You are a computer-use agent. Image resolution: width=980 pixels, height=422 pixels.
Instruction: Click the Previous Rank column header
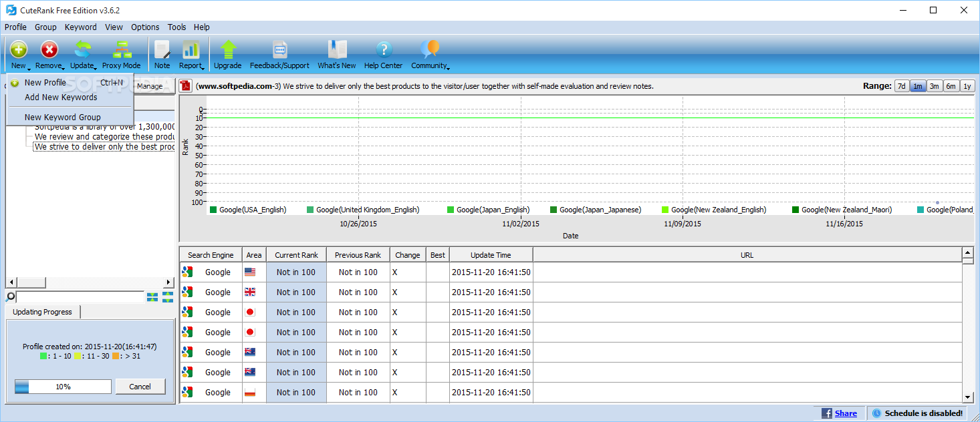[x=358, y=255]
